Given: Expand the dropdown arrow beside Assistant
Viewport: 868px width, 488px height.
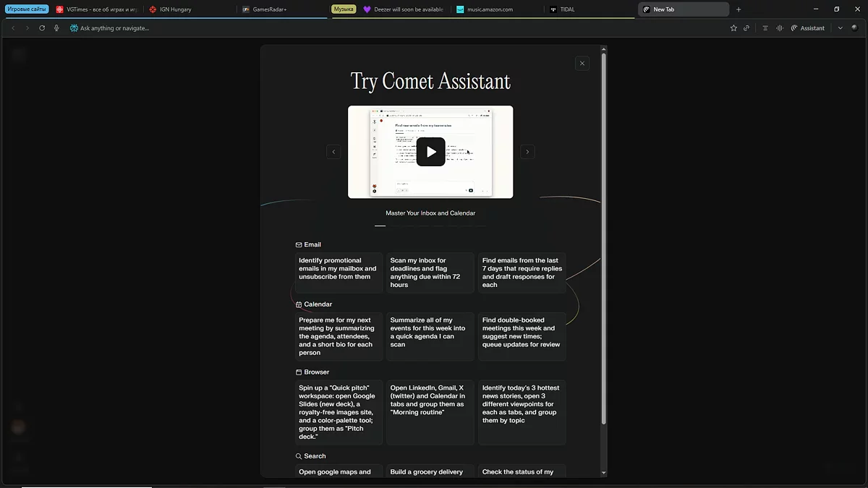Looking at the screenshot, I should tap(840, 28).
